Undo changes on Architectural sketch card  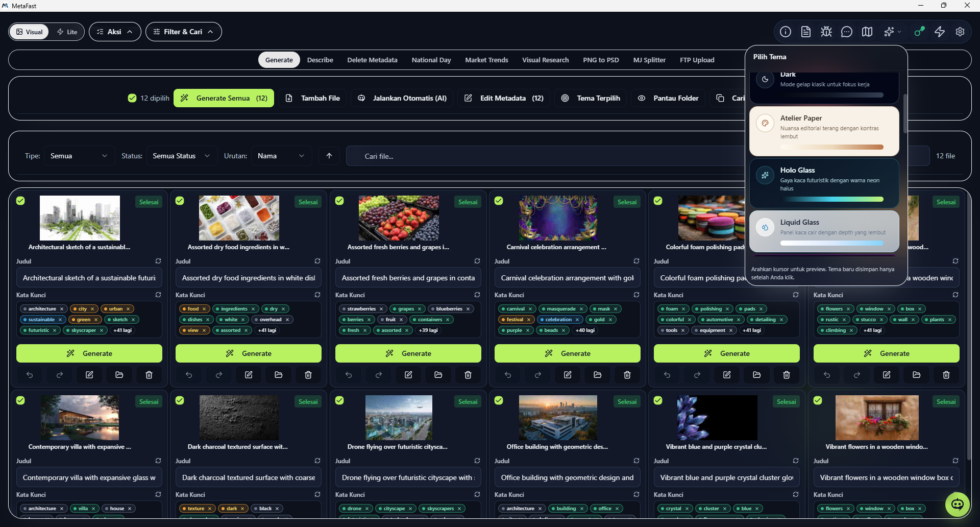[x=30, y=375]
